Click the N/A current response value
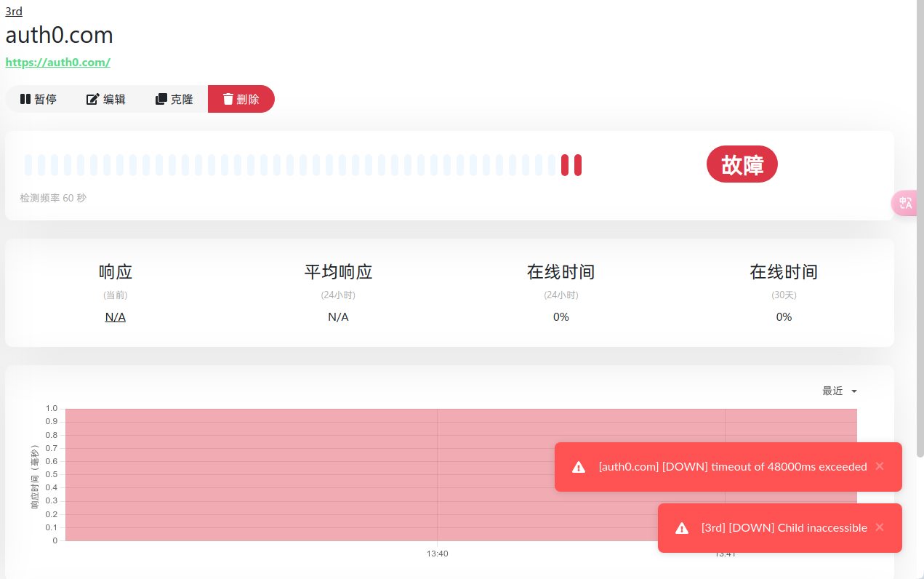Image resolution: width=924 pixels, height=579 pixels. [x=116, y=317]
